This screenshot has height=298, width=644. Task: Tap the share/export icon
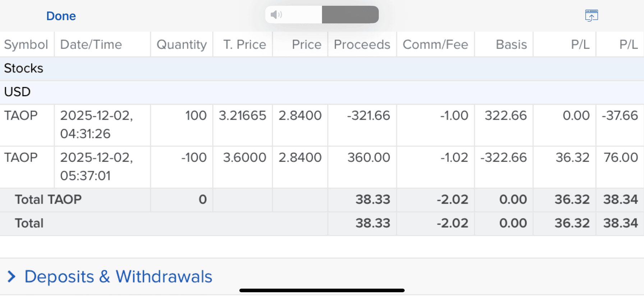[591, 15]
